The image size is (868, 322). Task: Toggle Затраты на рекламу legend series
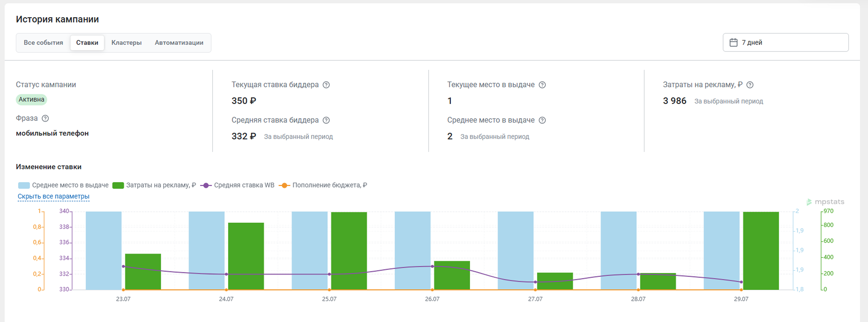pyautogui.click(x=154, y=185)
